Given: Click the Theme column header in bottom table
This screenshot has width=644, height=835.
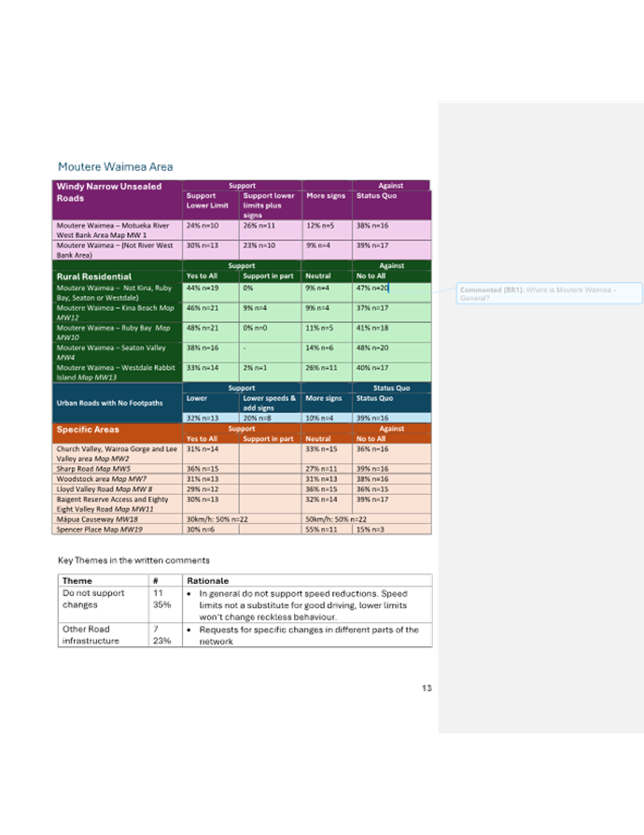Looking at the screenshot, I should (77, 580).
